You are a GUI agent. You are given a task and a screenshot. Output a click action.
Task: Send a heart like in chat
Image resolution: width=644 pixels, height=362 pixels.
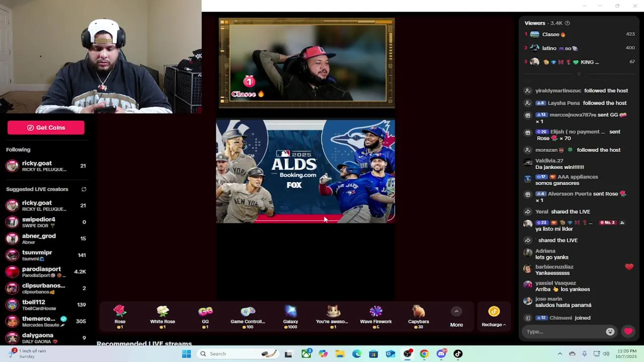tap(628, 331)
